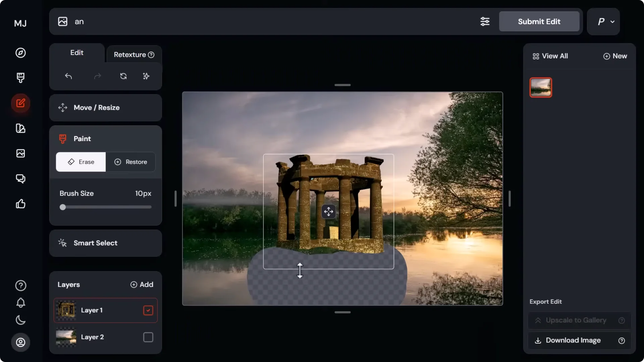
Task: Toggle Layer 1 visibility checkbox
Action: [148, 310]
